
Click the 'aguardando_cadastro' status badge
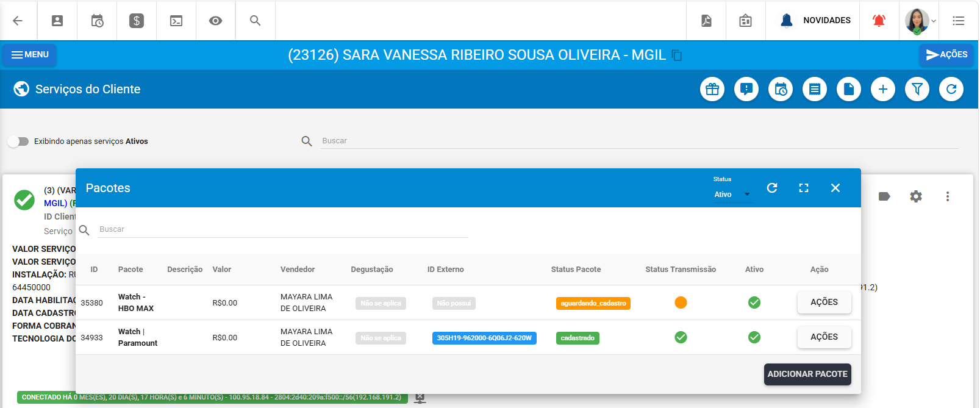[x=593, y=303]
